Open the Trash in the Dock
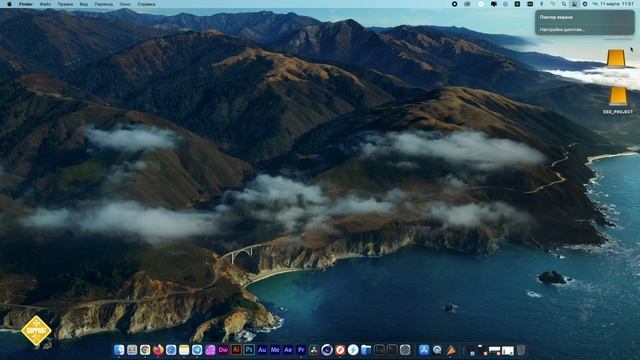This screenshot has width=640, height=360. coord(521,350)
